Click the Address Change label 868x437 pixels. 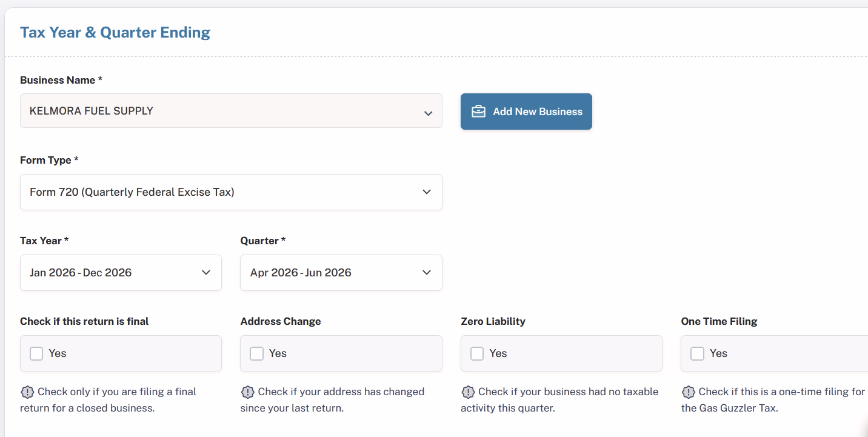click(281, 321)
